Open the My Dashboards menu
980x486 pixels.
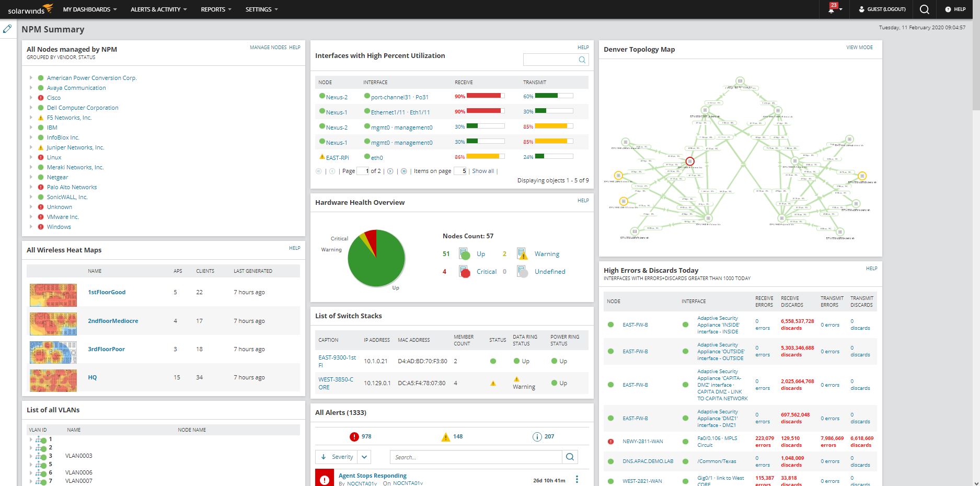tap(90, 9)
